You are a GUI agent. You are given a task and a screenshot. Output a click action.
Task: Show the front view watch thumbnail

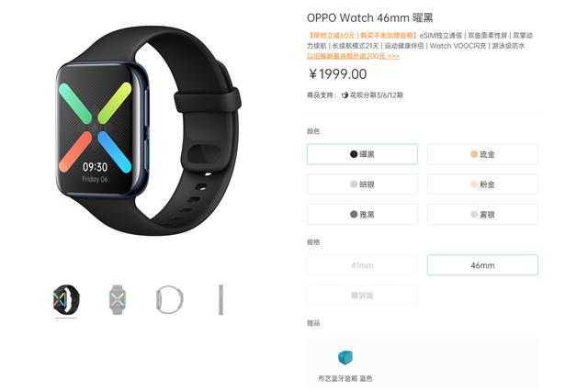pyautogui.click(x=117, y=299)
